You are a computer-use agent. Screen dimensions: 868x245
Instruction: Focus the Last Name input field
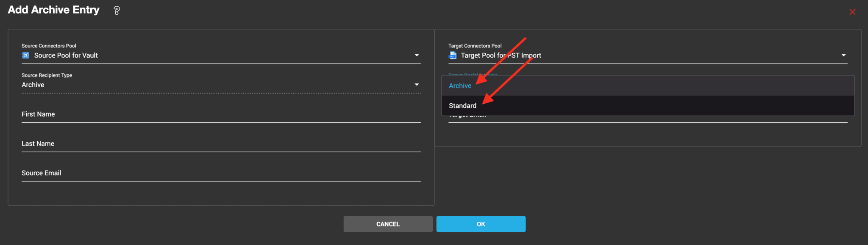pyautogui.click(x=221, y=144)
